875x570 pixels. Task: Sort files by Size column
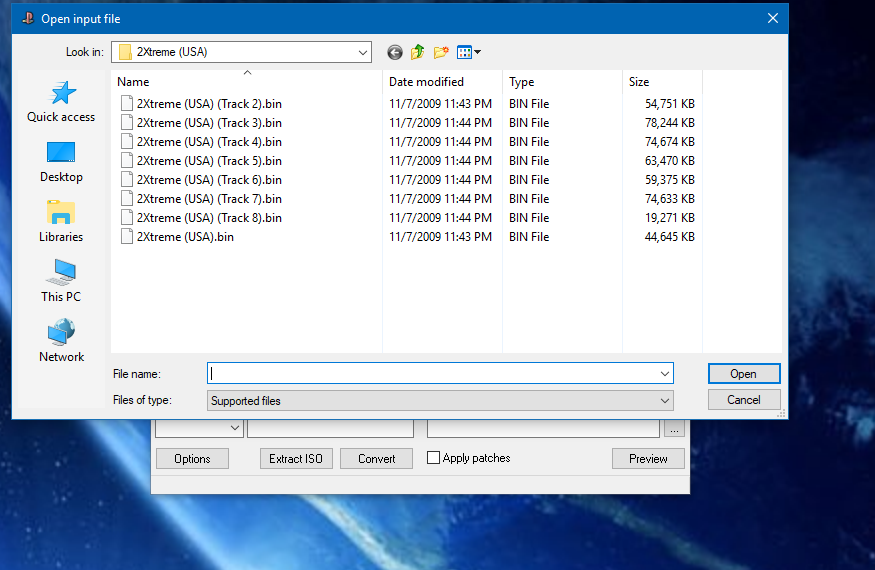coord(662,82)
